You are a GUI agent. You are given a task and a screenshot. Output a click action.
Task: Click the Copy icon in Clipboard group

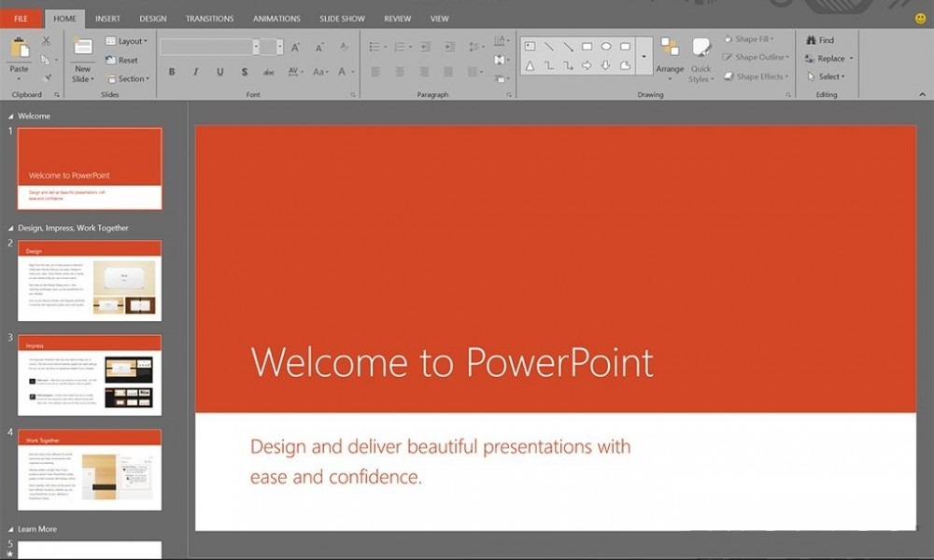45,60
